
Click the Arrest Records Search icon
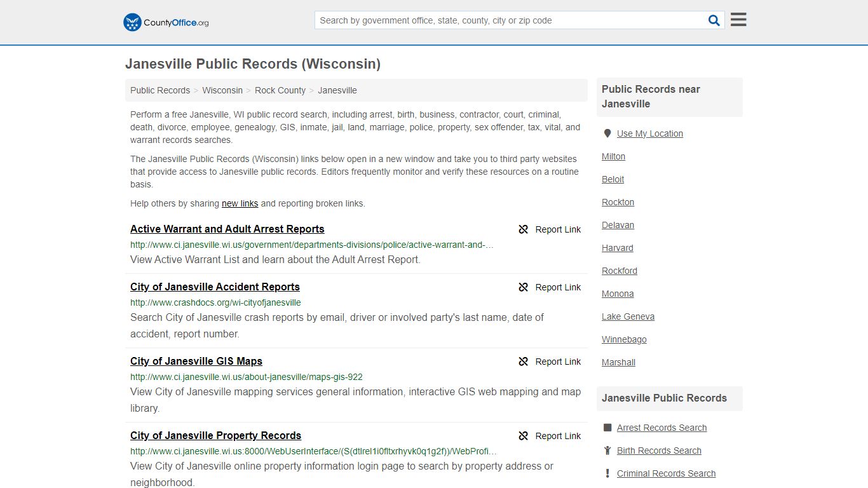(x=607, y=428)
